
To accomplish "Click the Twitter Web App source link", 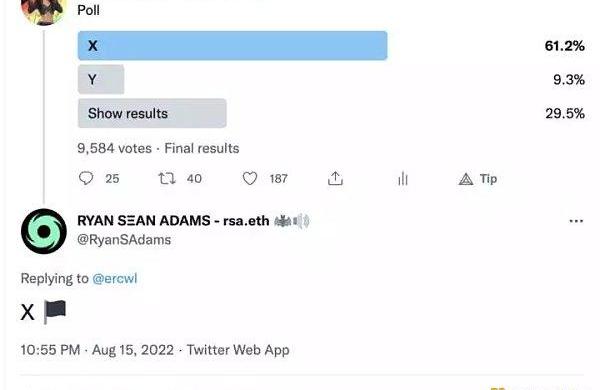I will [x=238, y=350].
